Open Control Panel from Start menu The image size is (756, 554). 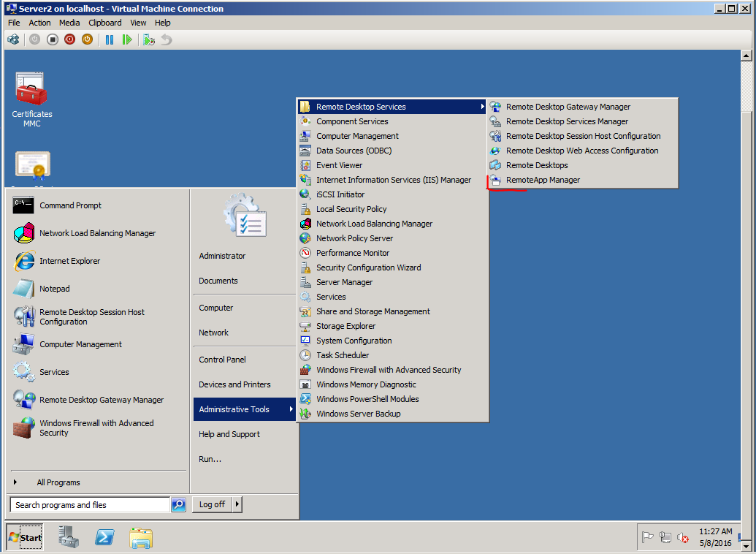click(x=245, y=360)
